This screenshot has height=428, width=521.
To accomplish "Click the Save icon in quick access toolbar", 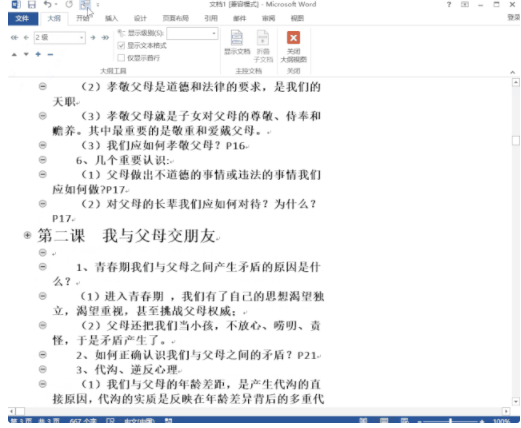I will tap(31, 4).
